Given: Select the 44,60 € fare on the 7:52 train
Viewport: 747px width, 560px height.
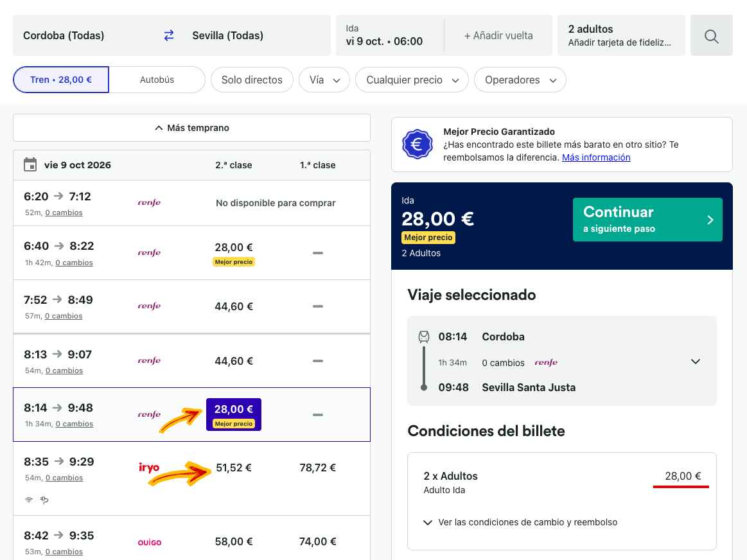Looking at the screenshot, I should 233,306.
